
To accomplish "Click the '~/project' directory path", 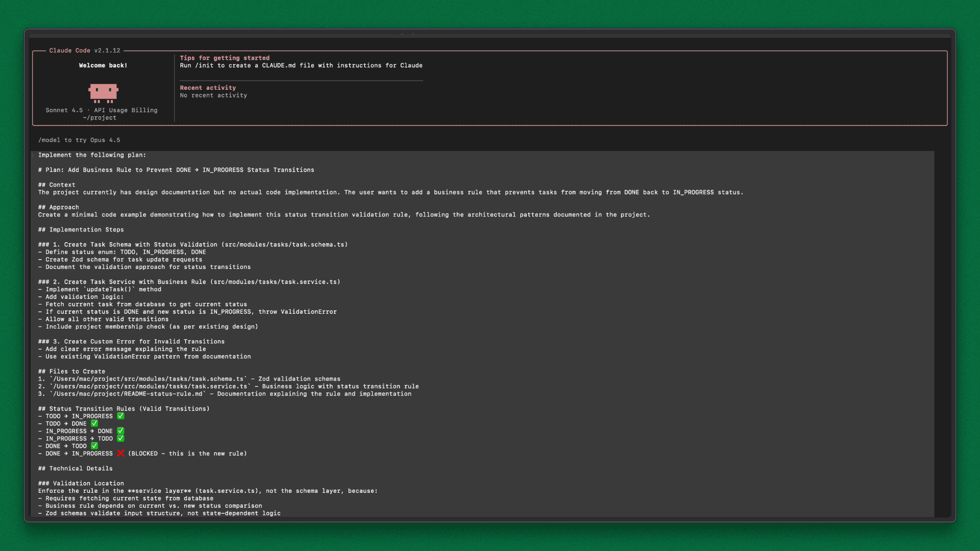I will pos(100,118).
